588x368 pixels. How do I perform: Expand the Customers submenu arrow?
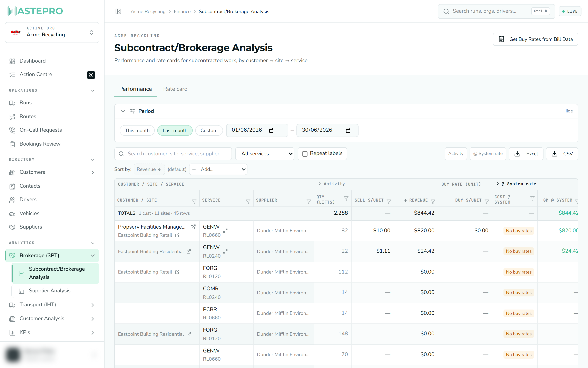pos(92,172)
